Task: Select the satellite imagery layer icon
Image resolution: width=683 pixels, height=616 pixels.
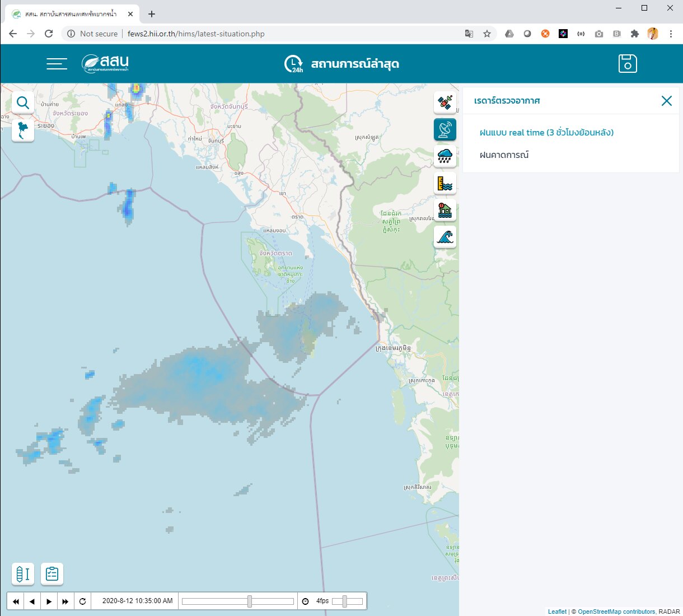Action: (445, 102)
